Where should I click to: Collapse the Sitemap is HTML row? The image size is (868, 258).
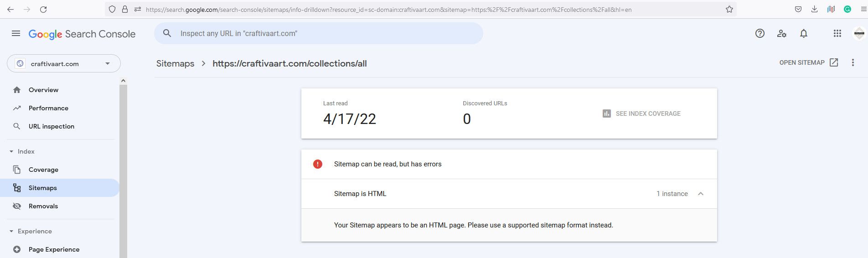coord(701,194)
